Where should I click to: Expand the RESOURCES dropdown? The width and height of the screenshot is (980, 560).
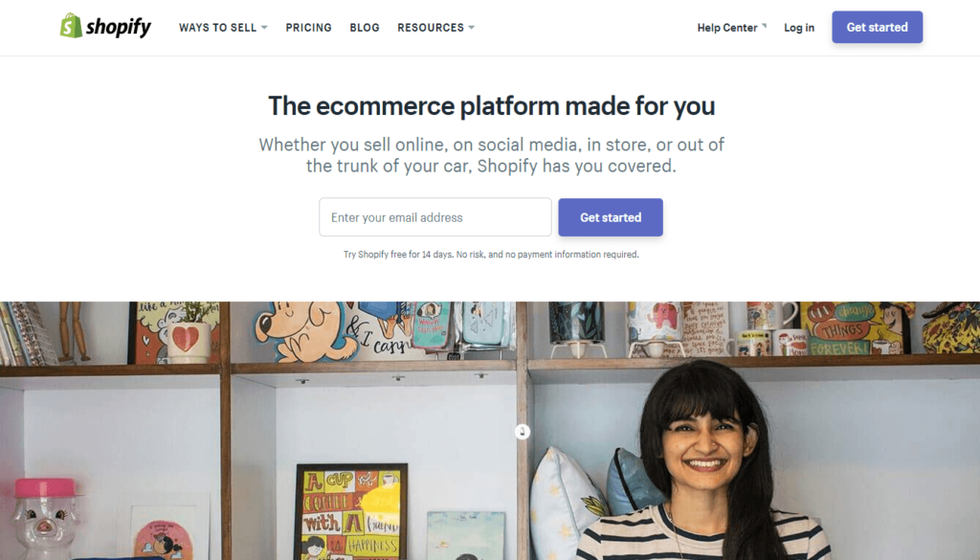click(430, 28)
